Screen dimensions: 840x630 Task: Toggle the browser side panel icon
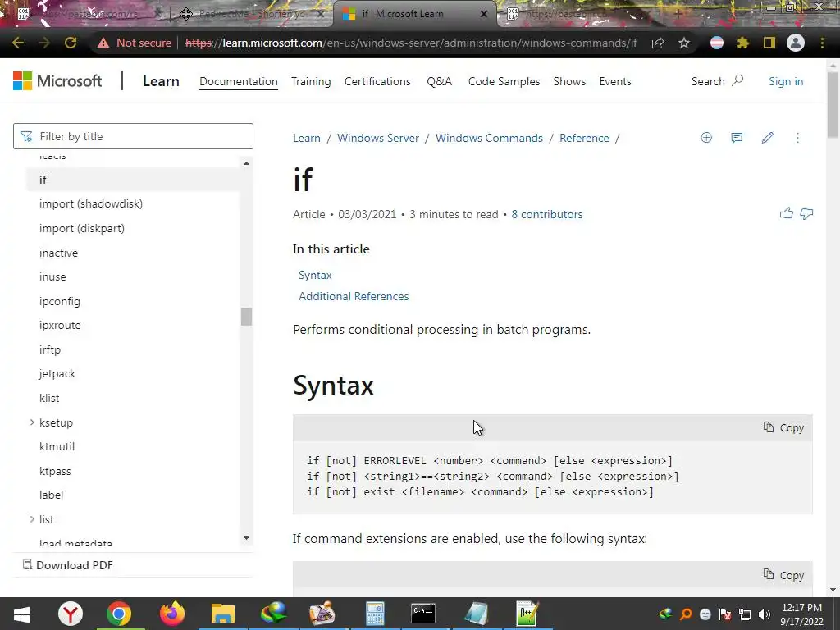click(x=769, y=43)
